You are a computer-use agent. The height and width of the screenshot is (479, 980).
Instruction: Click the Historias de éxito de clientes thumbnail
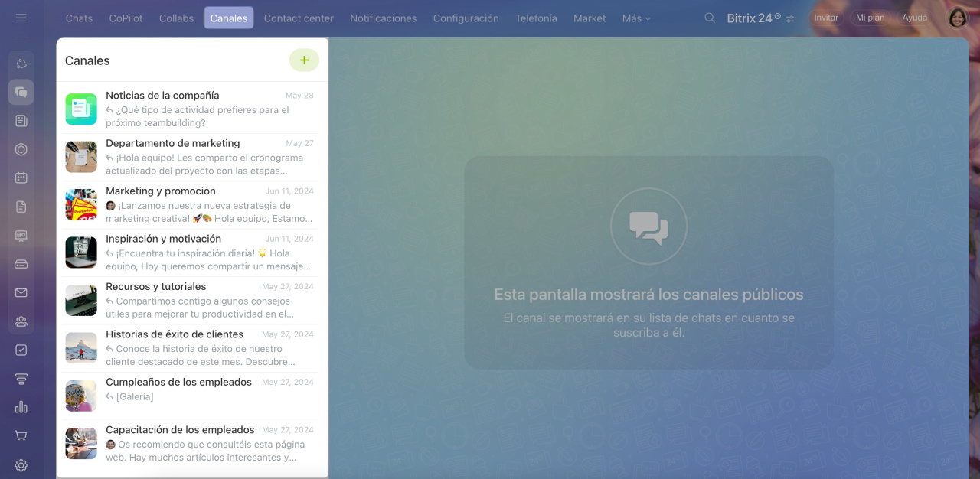pyautogui.click(x=81, y=348)
